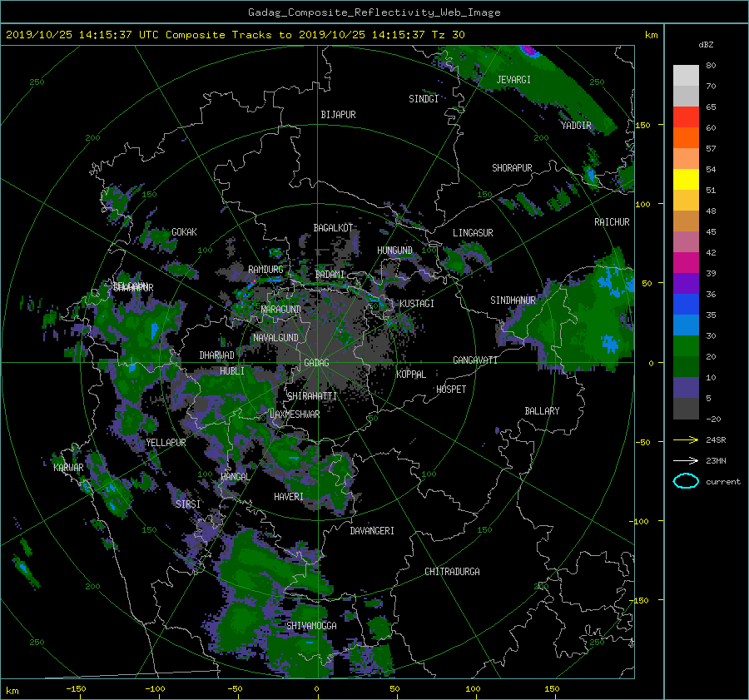Click the HUNGUND city label

(x=394, y=251)
